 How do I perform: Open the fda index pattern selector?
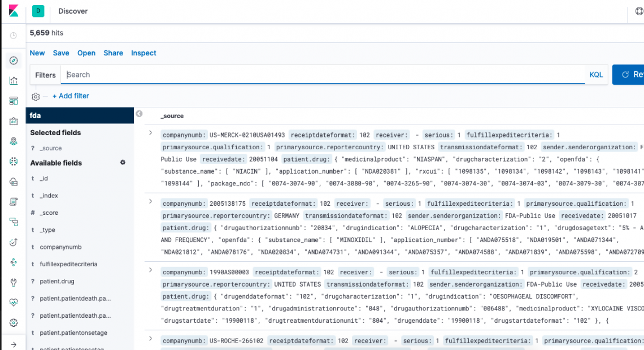pos(80,115)
